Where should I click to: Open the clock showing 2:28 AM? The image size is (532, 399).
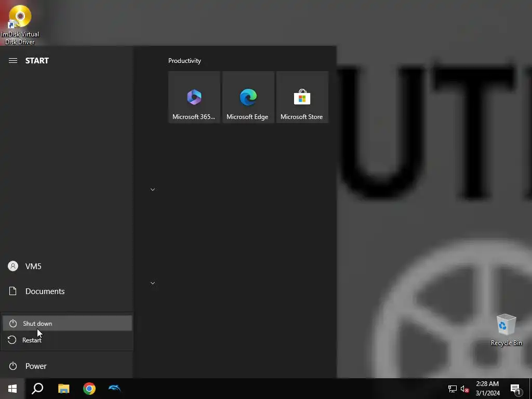[487, 389]
